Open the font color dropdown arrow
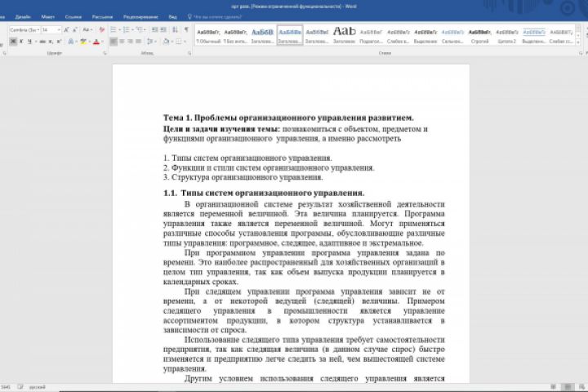588x392 pixels. pos(102,42)
